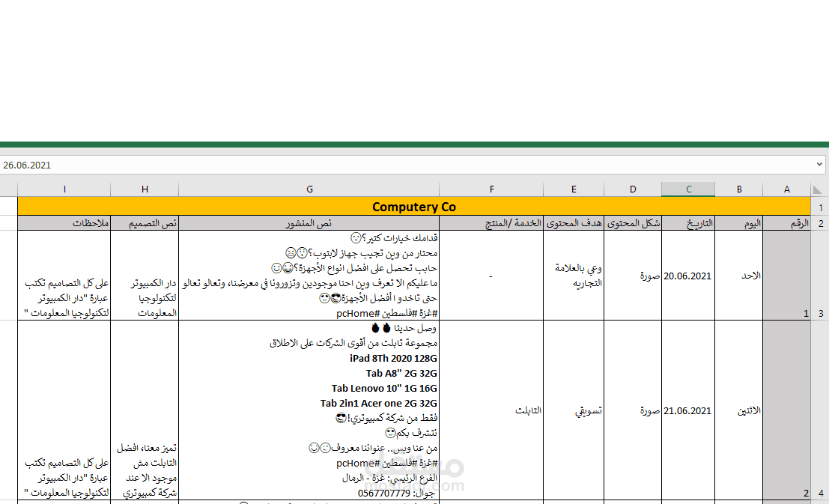Select column F header
Viewport: 829px width, 504px height.
click(492, 189)
